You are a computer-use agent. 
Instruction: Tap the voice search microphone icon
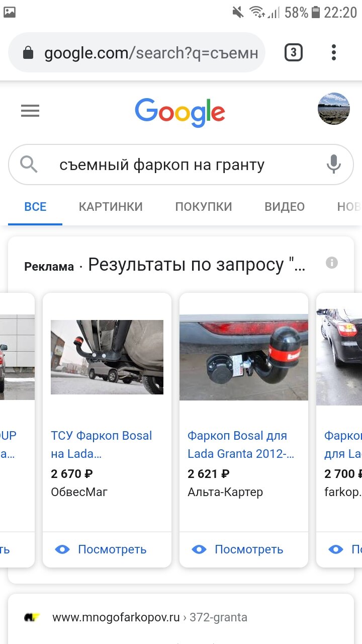tap(333, 165)
